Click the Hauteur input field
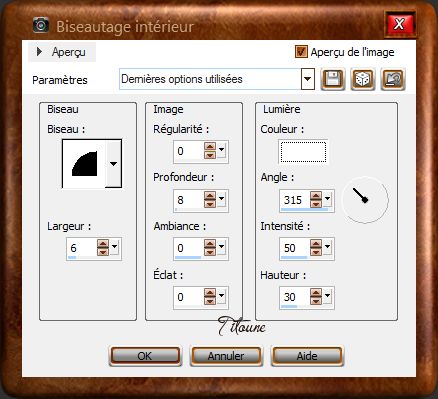This screenshot has height=399, width=438. tap(295, 297)
